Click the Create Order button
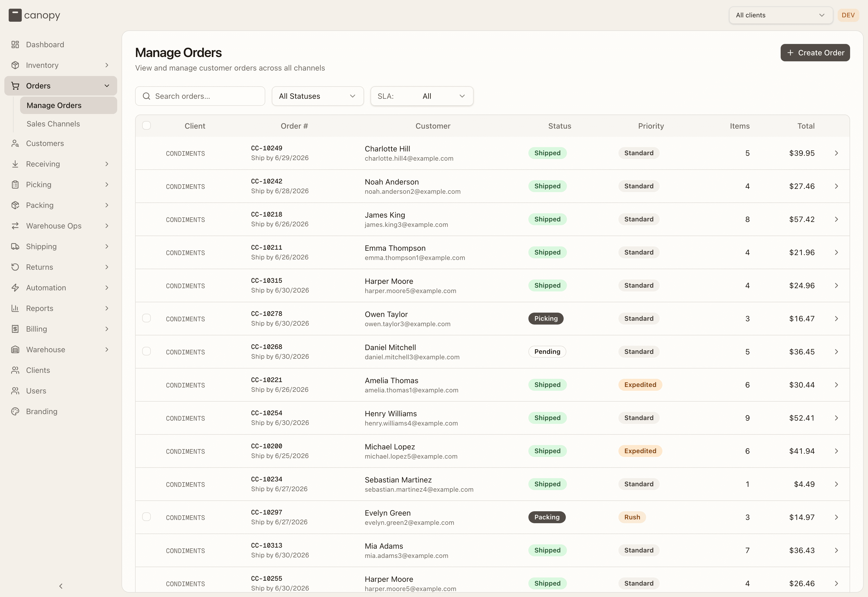Image resolution: width=868 pixels, height=597 pixels. coord(815,53)
